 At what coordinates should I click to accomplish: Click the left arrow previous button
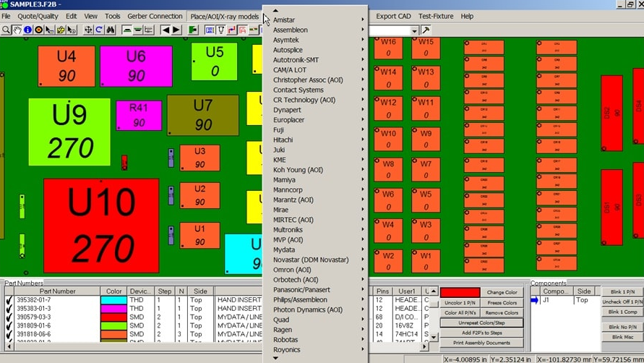tap(166, 30)
